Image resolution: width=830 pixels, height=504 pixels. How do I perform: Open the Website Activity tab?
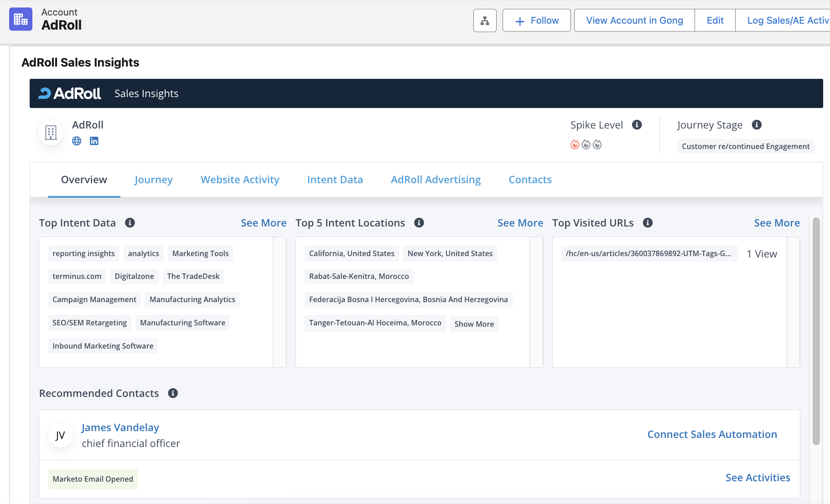240,180
